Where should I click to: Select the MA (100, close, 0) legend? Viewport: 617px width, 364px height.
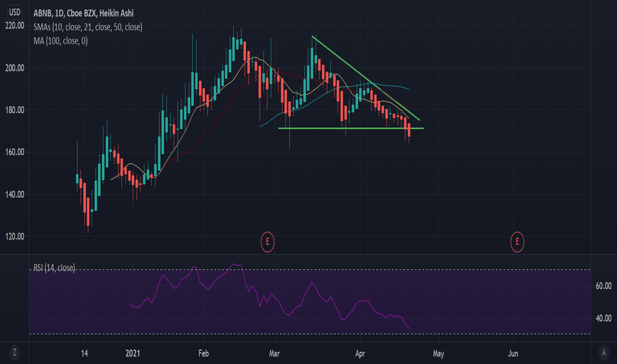(61, 41)
